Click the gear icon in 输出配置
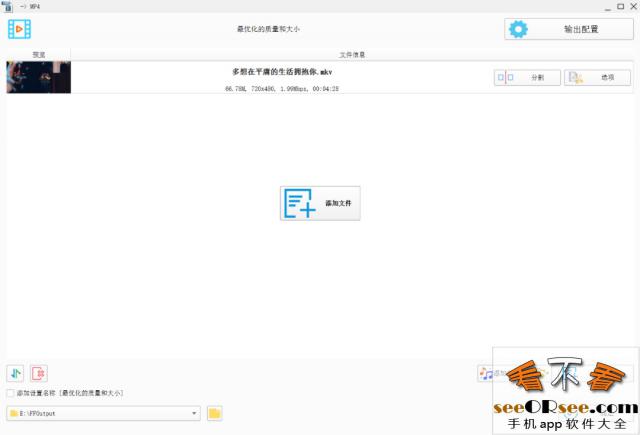 [518, 29]
